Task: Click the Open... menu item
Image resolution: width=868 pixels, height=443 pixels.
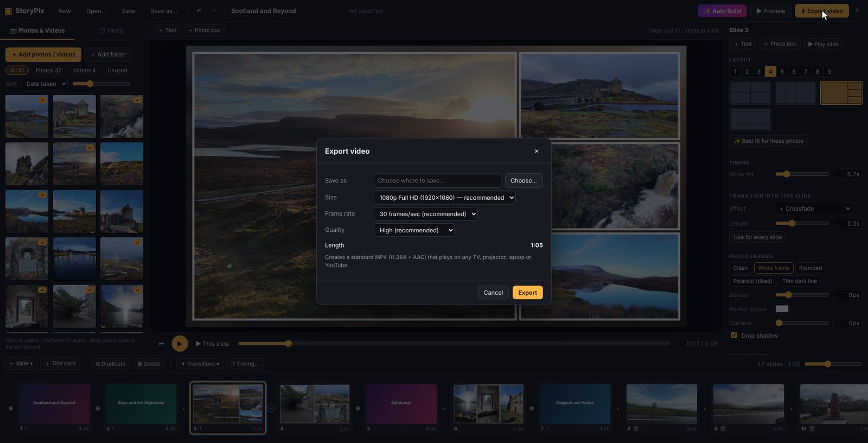Action: pyautogui.click(x=96, y=11)
